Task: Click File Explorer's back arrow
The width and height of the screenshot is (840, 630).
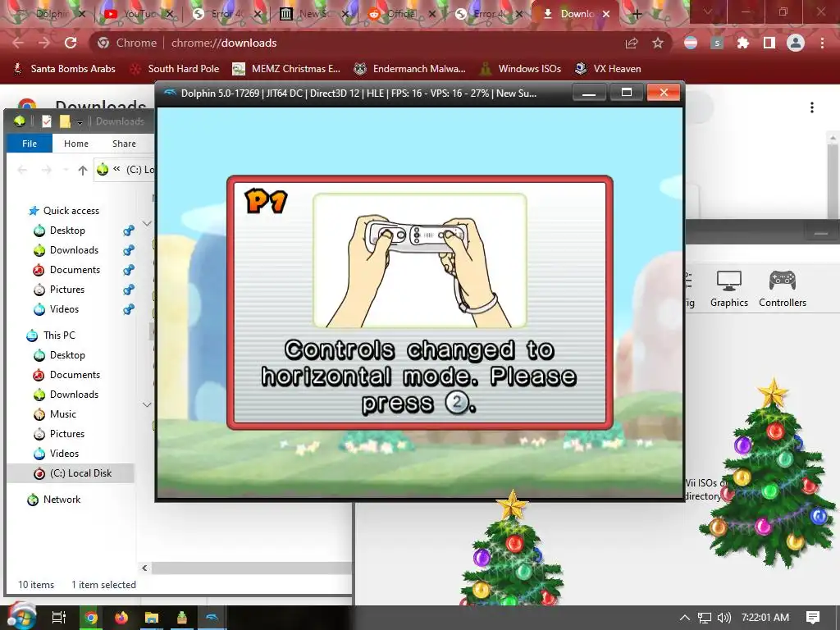Action: [22, 171]
